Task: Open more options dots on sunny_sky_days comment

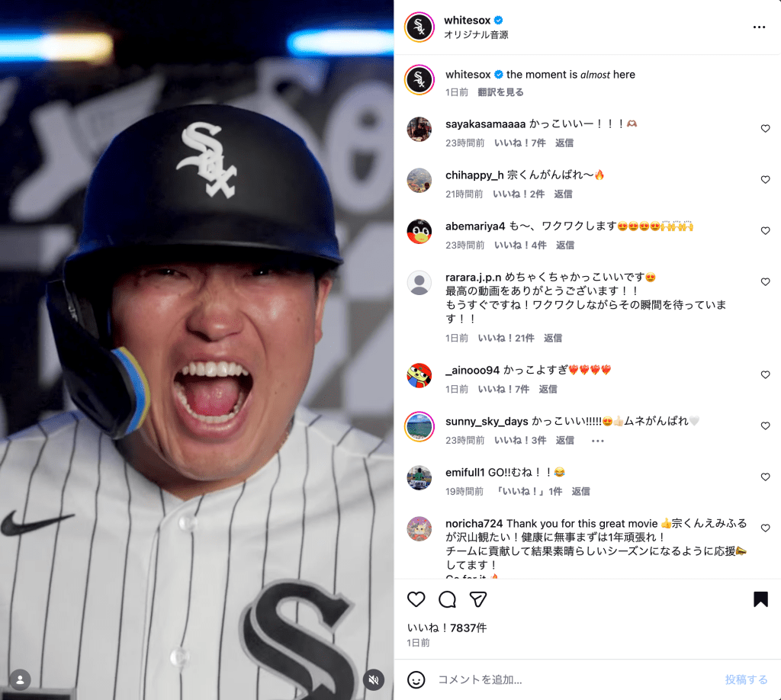Action: click(x=598, y=441)
